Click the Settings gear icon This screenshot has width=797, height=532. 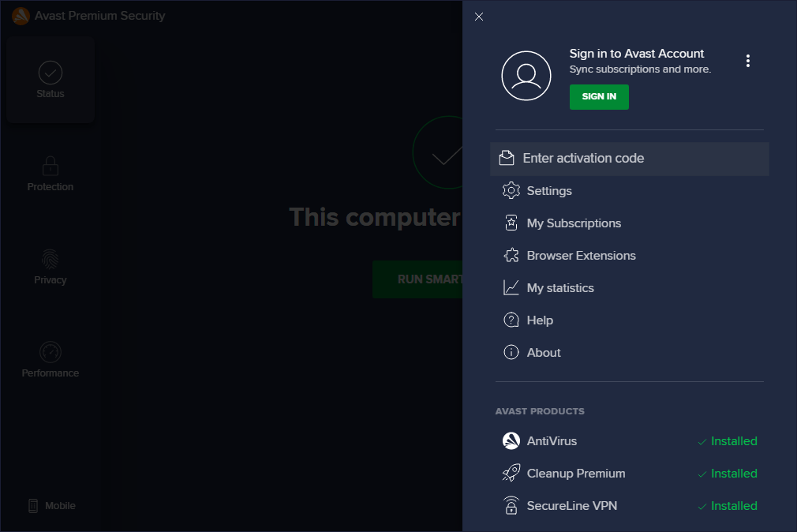pos(511,191)
